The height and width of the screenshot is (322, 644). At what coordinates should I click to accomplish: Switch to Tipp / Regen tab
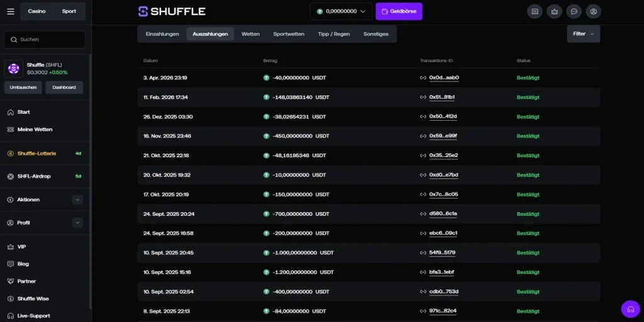click(334, 34)
